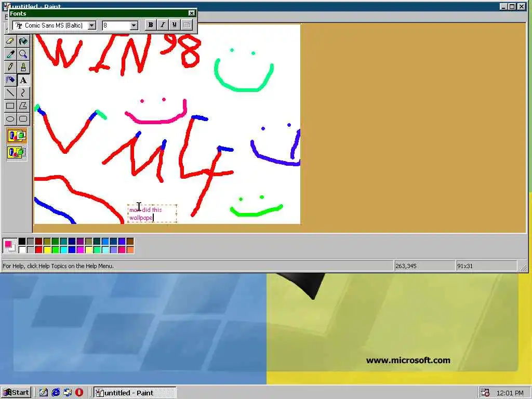Select the Brush tool
Screen dimensions: 532x399
(23, 67)
